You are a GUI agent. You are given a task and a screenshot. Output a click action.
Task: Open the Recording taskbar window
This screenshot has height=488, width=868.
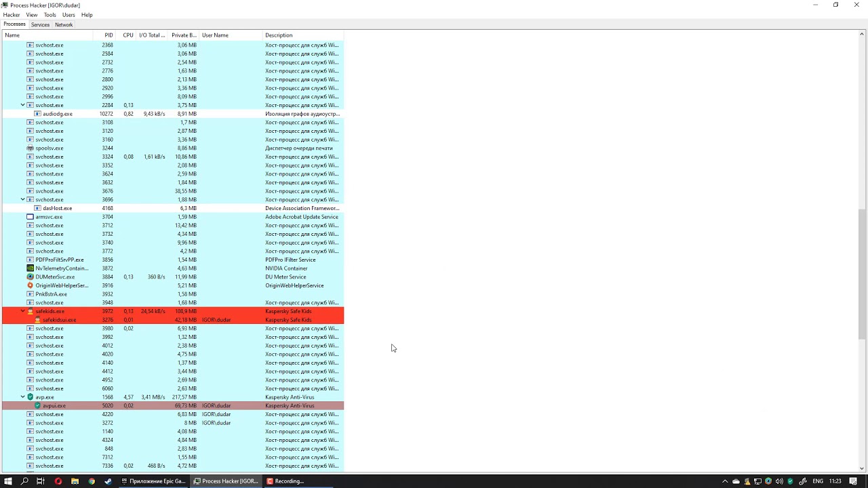click(x=298, y=481)
